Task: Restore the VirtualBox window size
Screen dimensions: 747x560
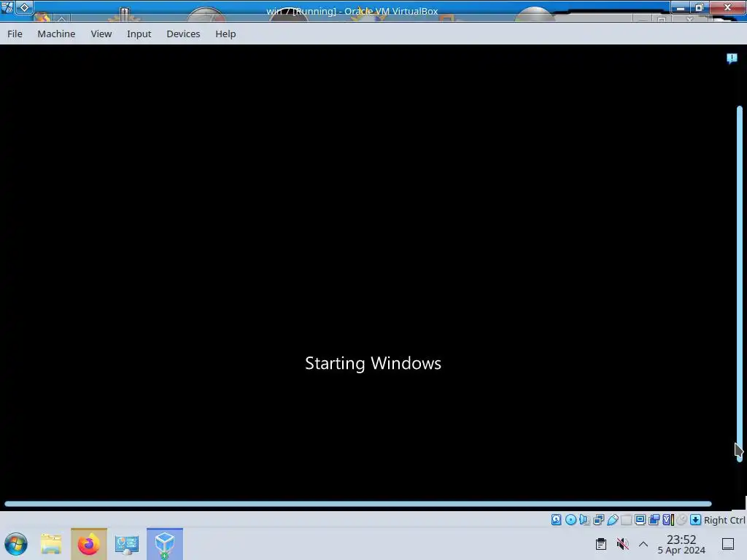Action: coord(700,7)
